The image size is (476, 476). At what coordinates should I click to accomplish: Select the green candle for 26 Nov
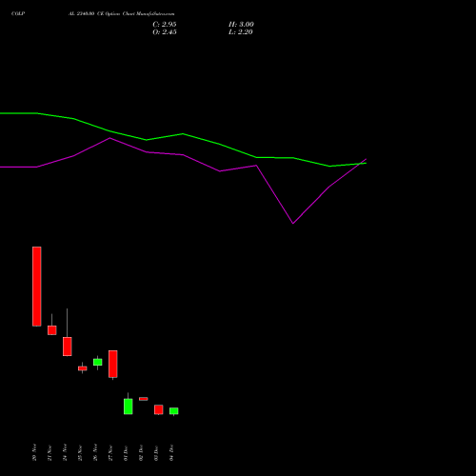click(x=98, y=362)
